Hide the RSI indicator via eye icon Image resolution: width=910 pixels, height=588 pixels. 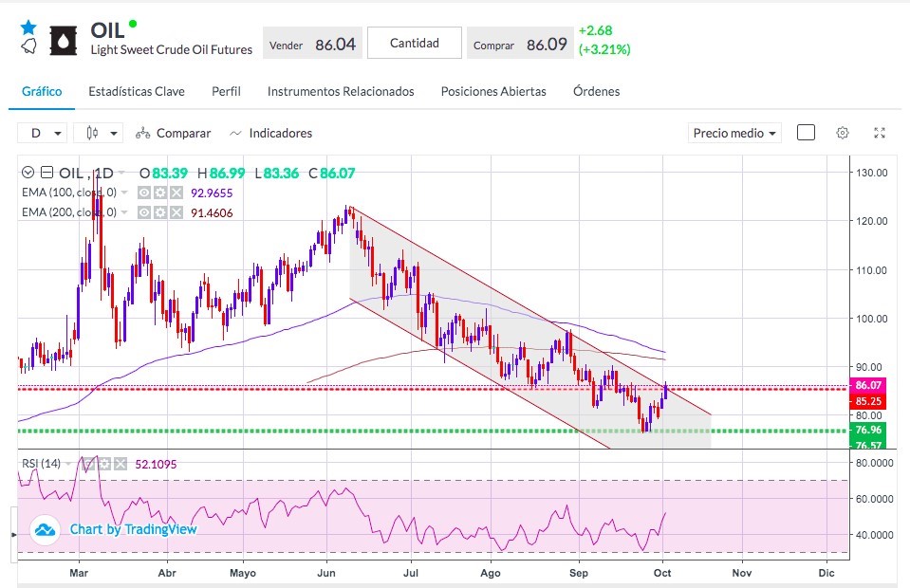click(x=87, y=464)
